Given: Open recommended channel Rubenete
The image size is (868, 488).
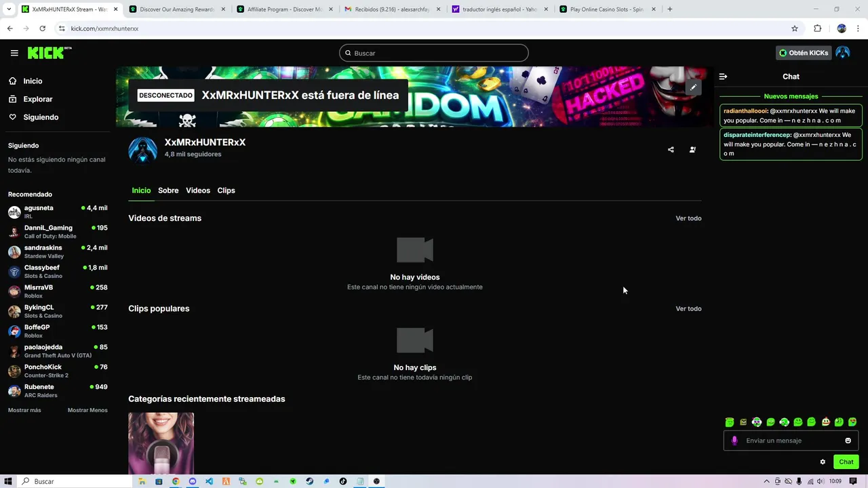Looking at the screenshot, I should coord(58,390).
